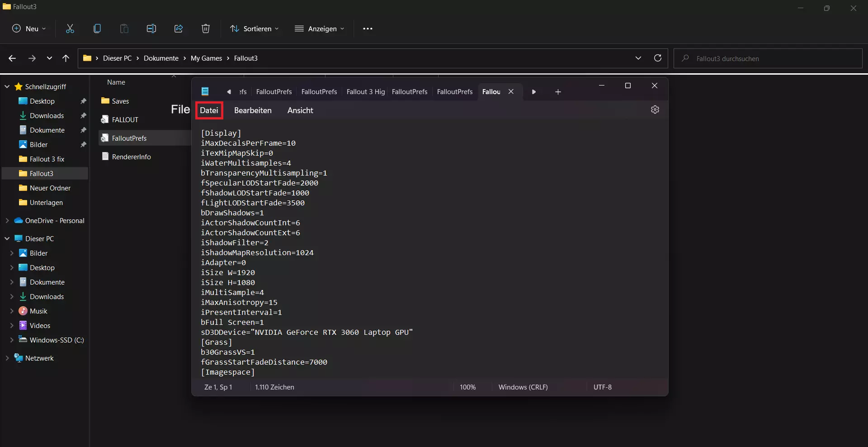This screenshot has height=447, width=868.
Task: Open the Sortieren dropdown
Action: pos(255,29)
